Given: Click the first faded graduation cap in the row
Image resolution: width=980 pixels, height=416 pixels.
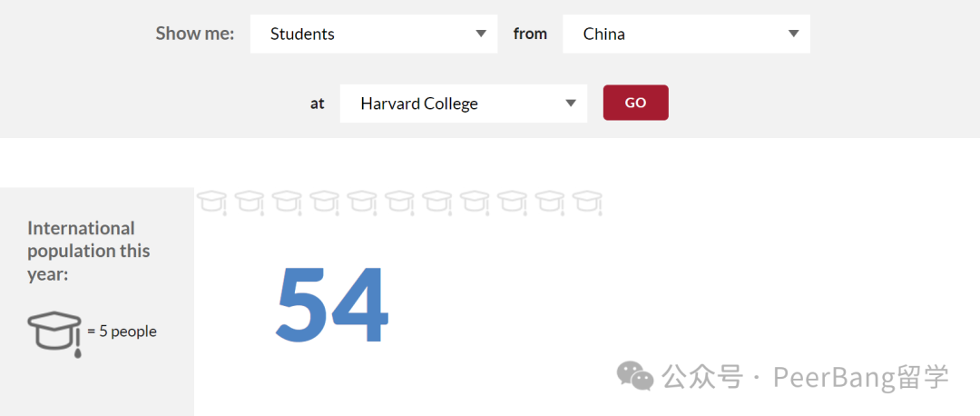Looking at the screenshot, I should [212, 203].
